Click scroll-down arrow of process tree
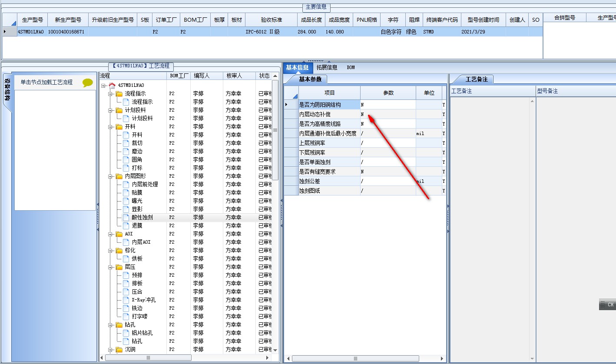 (x=275, y=351)
